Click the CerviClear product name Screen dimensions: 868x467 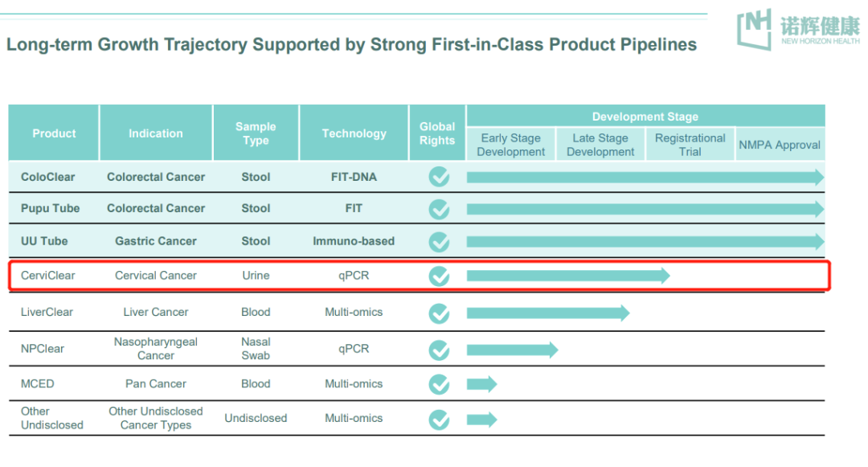[48, 276]
